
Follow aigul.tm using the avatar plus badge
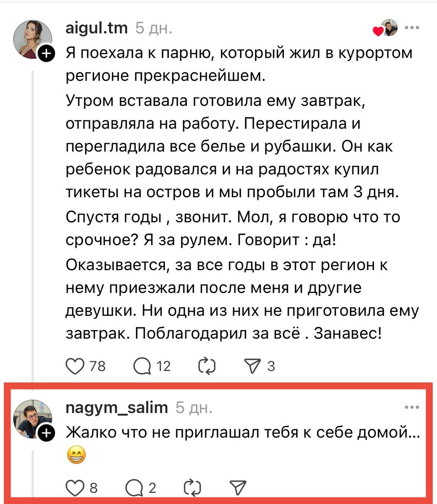45,54
